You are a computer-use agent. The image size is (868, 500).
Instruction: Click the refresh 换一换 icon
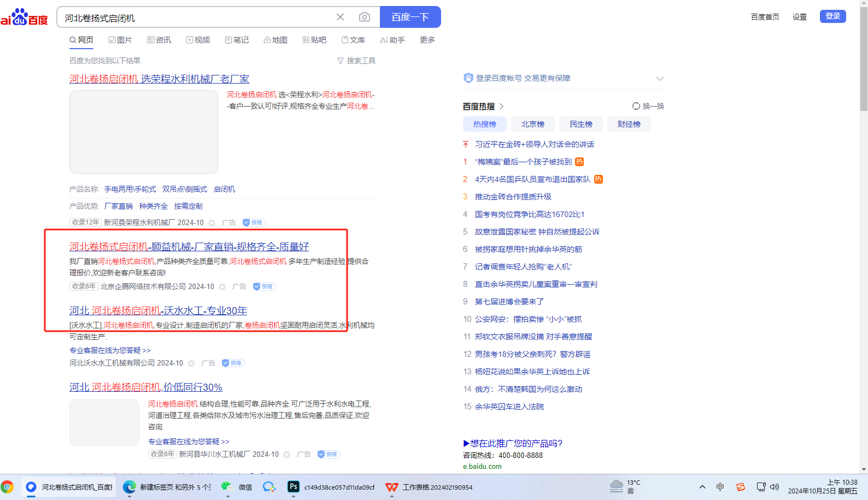pos(636,106)
